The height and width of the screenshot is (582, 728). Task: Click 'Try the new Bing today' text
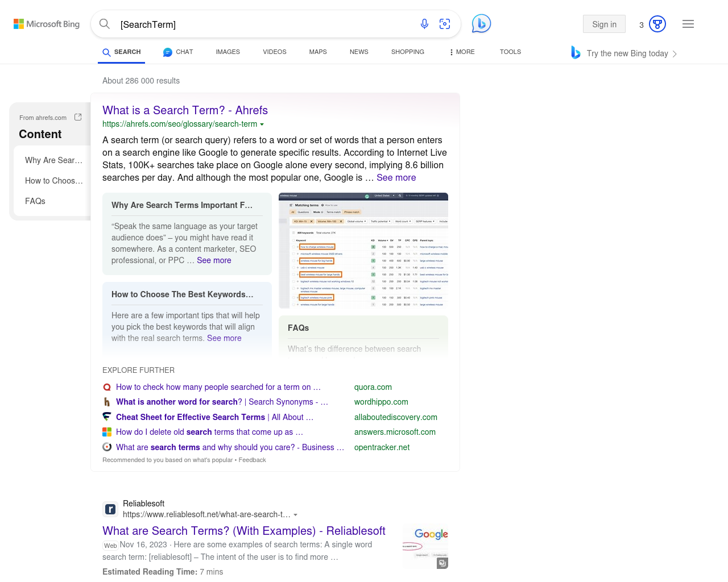click(627, 53)
